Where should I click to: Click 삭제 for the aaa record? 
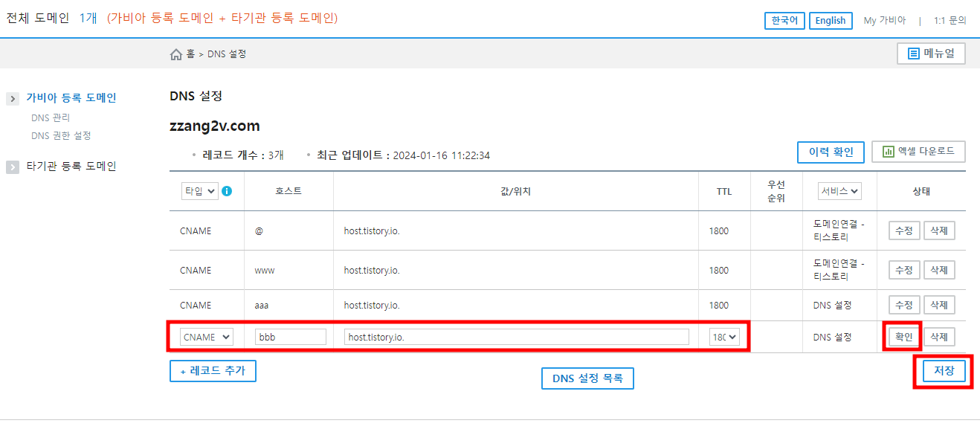tap(939, 305)
